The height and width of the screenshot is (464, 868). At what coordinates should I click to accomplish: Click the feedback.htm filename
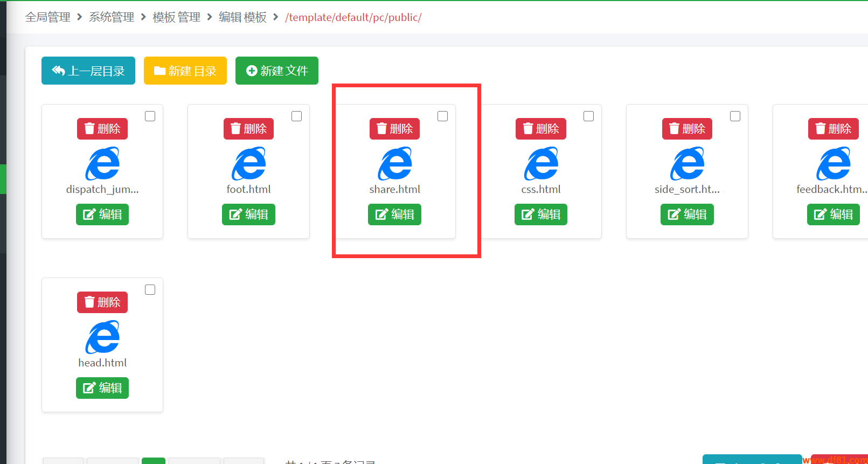pyautogui.click(x=832, y=189)
